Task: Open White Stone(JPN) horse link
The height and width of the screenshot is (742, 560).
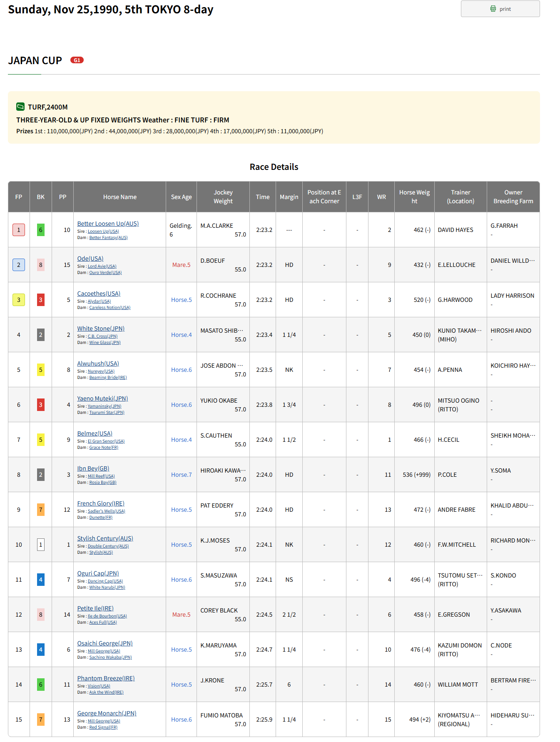Action: click(x=101, y=329)
